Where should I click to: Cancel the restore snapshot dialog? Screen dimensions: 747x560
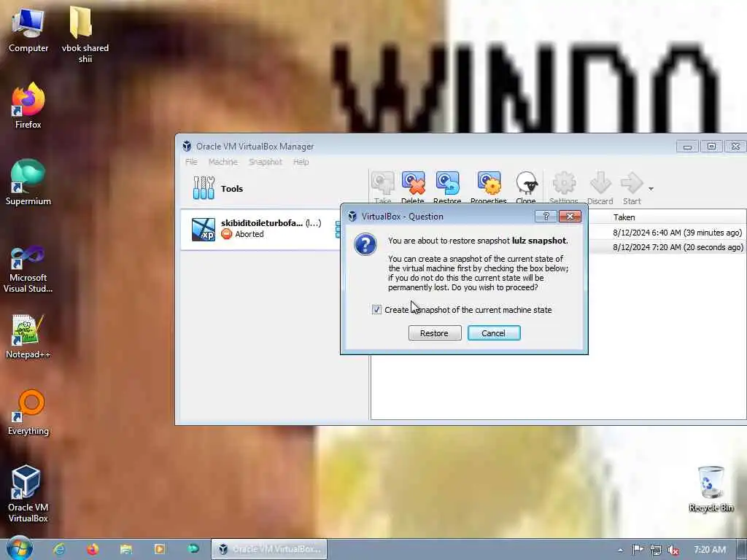[x=494, y=332]
